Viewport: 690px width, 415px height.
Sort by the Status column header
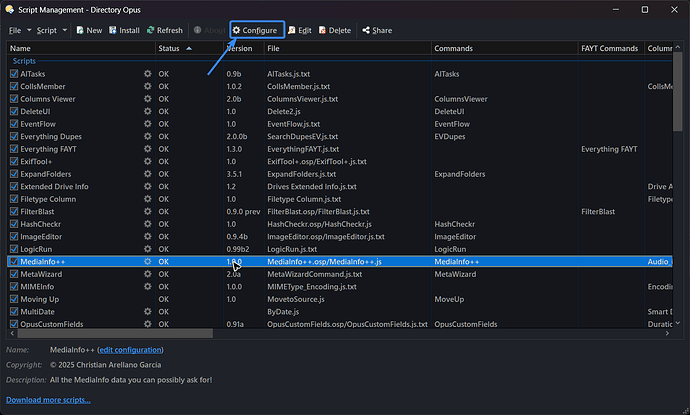[x=189, y=48]
